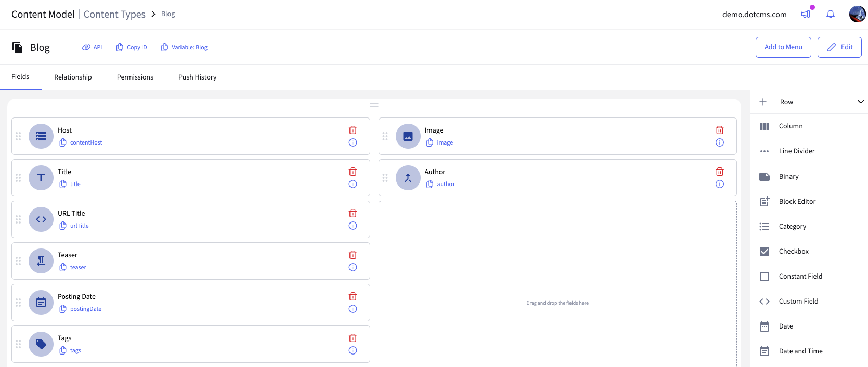Click the Content Types breadcrumb
This screenshot has height=367, width=868.
point(114,15)
